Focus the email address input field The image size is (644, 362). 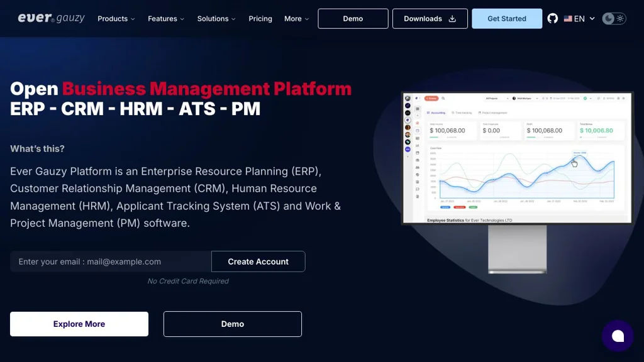pyautogui.click(x=111, y=261)
